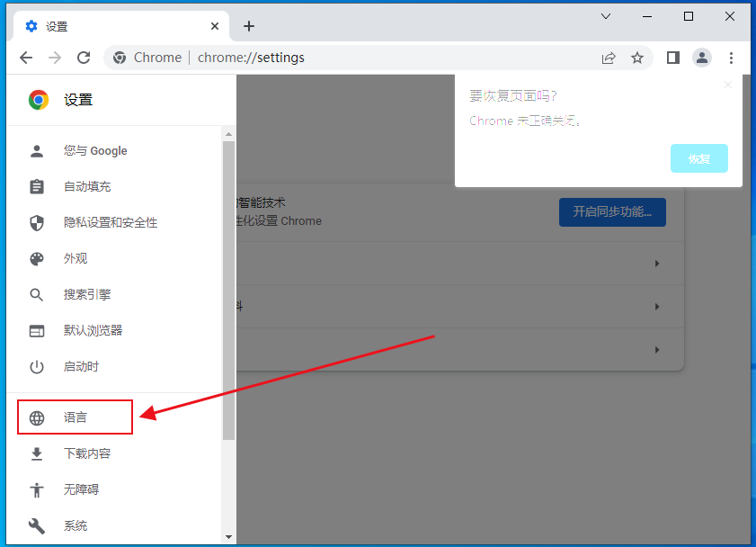Select 搜索引擎 in the sidebar
Image resolution: width=756 pixels, height=547 pixels.
click(114, 295)
